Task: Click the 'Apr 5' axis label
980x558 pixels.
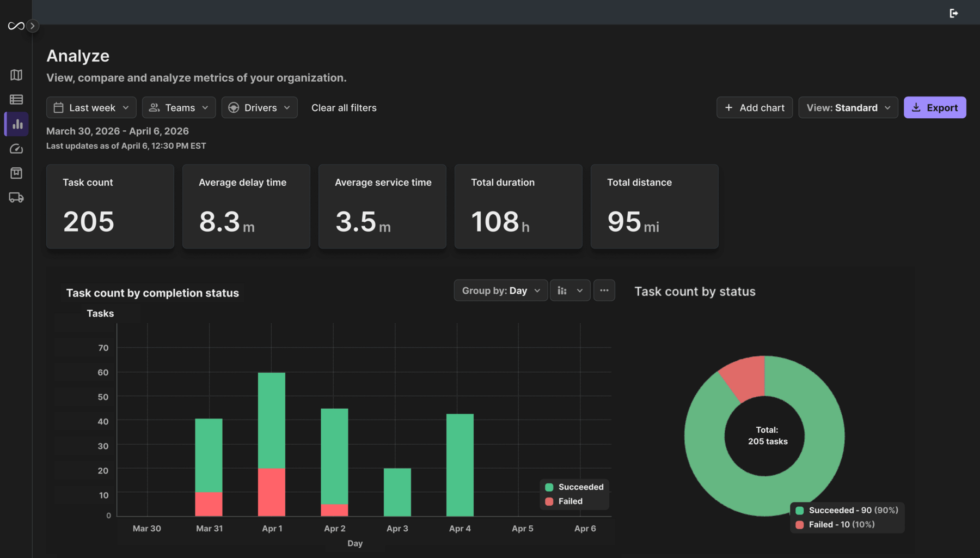Action: (x=523, y=529)
